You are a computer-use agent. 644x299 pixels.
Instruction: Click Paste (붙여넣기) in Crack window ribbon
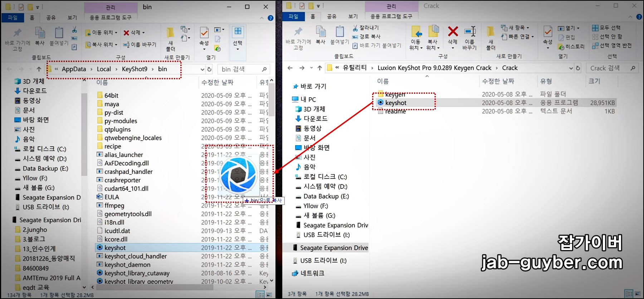pyautogui.click(x=340, y=36)
